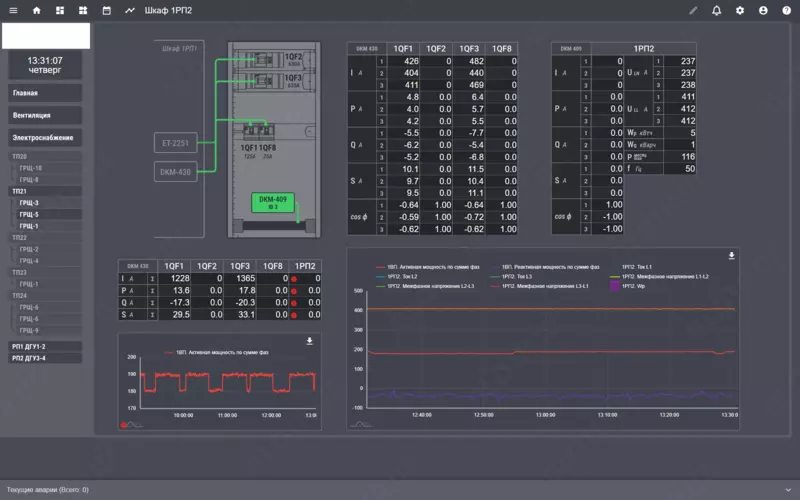
Task: Toggle legend Межфазное напряжение L3-L1 series
Action: pos(540,286)
